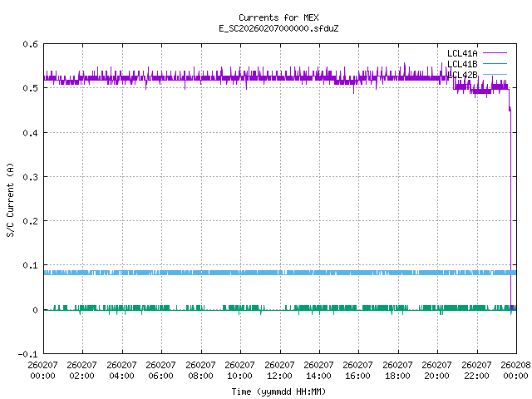Click the 0.3 y-axis tick label
This screenshot has width=532, height=399.
(x=30, y=177)
